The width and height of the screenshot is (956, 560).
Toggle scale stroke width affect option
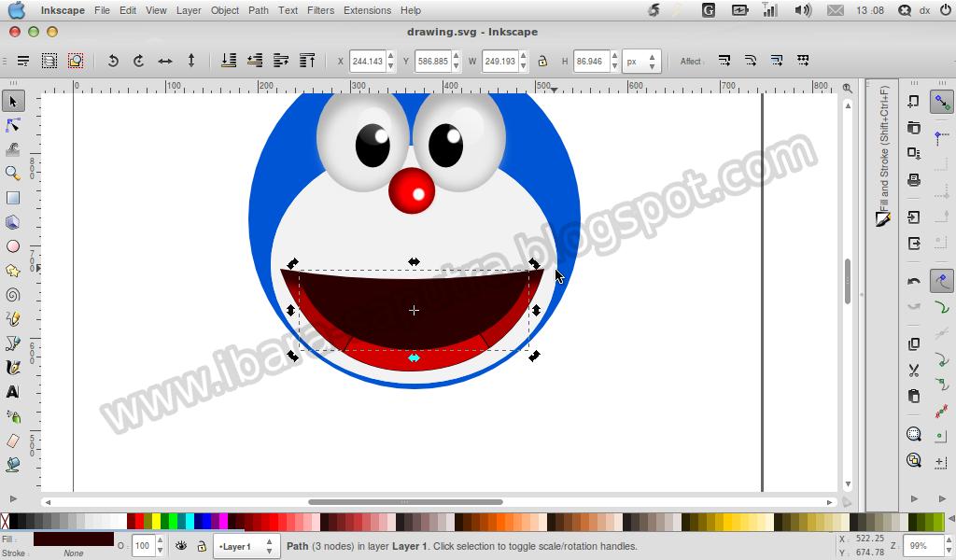[x=724, y=61]
